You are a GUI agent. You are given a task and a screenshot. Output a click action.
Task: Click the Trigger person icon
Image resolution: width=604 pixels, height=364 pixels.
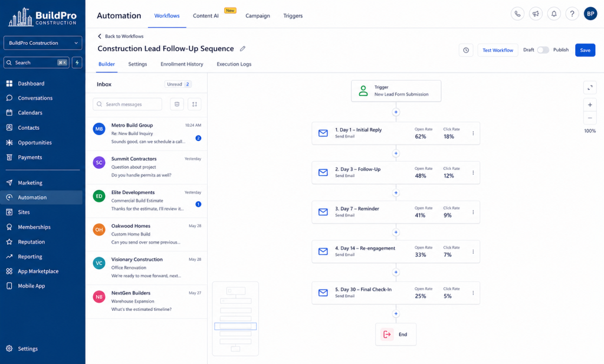click(363, 91)
